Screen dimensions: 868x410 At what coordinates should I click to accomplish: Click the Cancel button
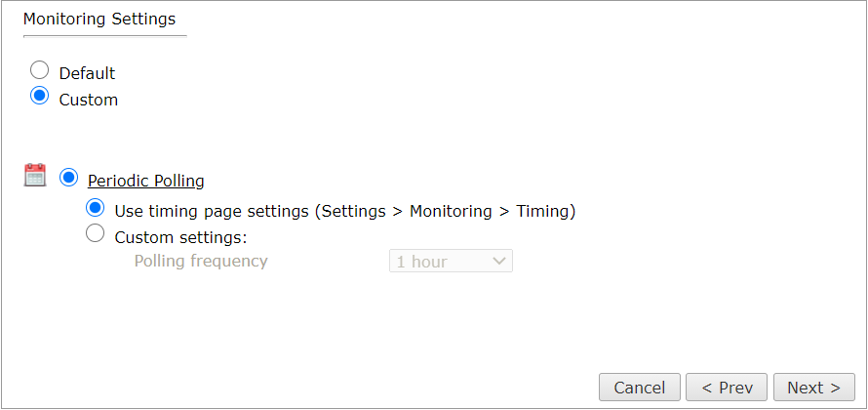(x=640, y=388)
